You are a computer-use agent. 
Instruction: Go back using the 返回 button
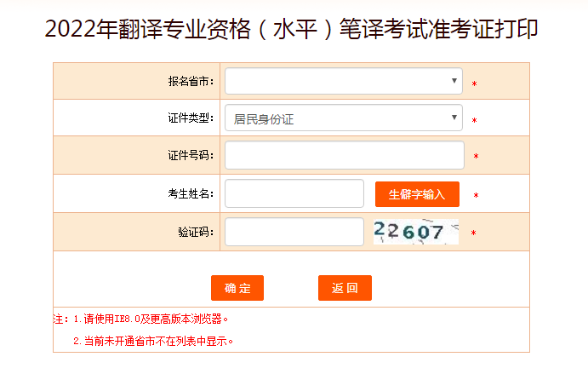345,288
